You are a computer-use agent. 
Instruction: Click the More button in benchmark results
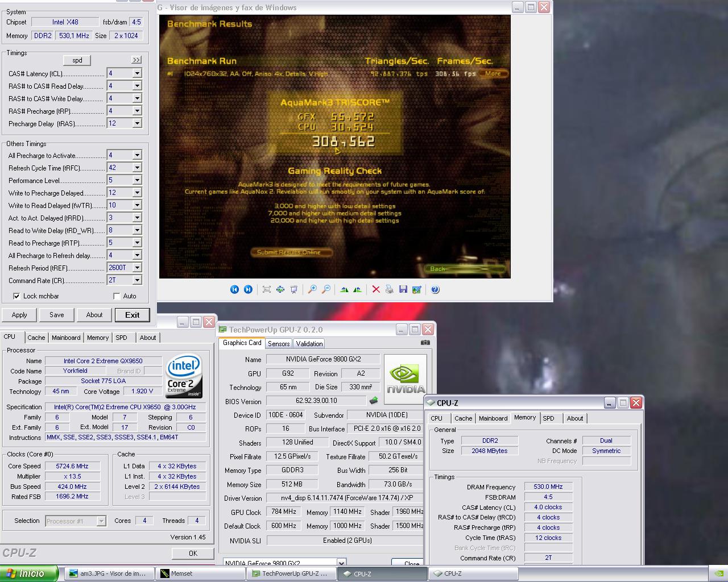pyautogui.click(x=493, y=73)
